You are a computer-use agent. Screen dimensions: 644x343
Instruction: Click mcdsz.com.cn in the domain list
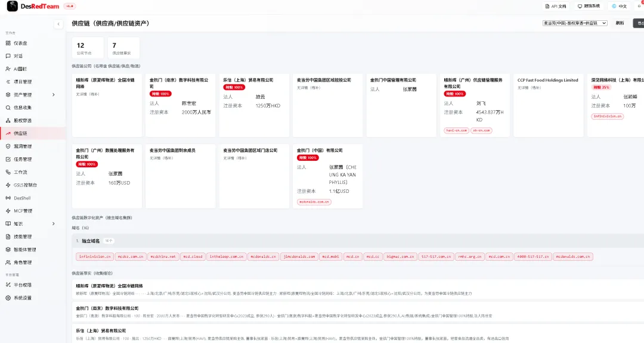click(x=131, y=257)
